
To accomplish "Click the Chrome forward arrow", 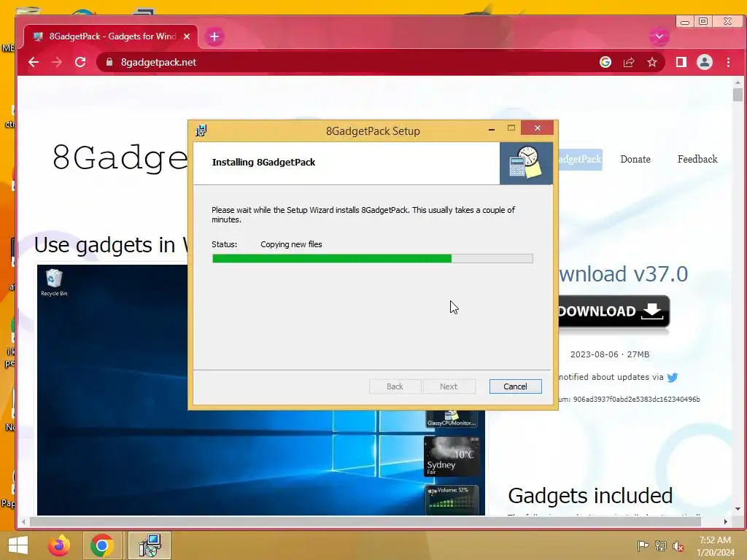I will (x=57, y=63).
